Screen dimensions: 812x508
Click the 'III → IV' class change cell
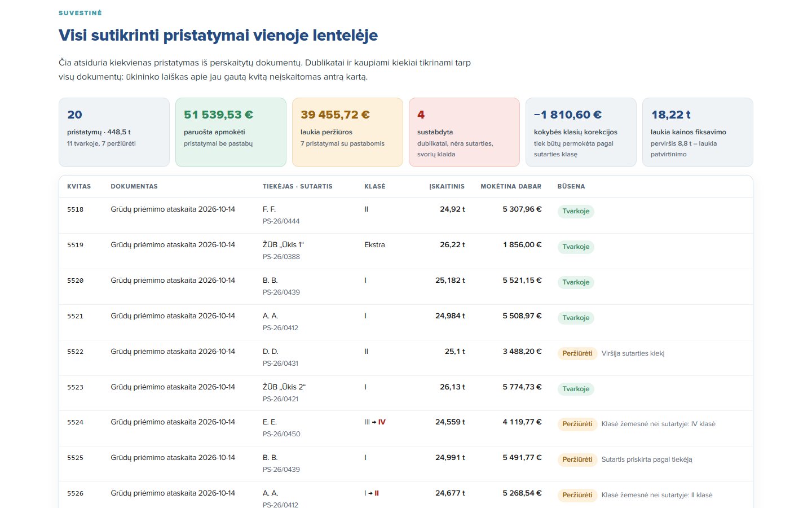pyautogui.click(x=375, y=422)
